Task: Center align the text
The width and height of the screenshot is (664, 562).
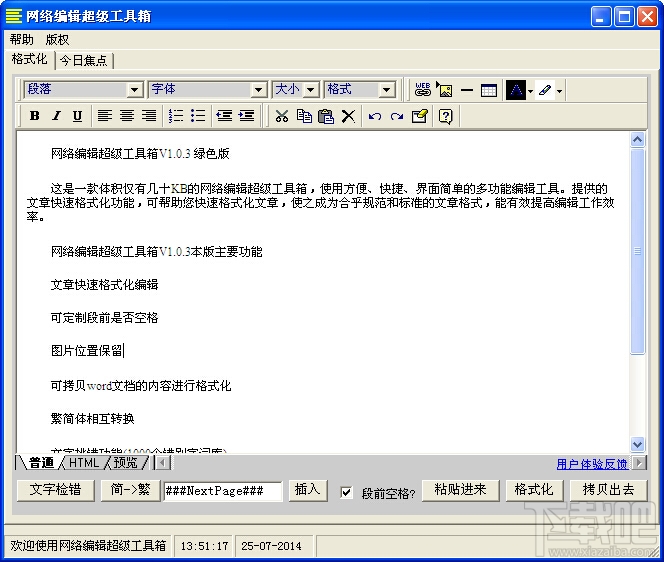Action: [127, 116]
